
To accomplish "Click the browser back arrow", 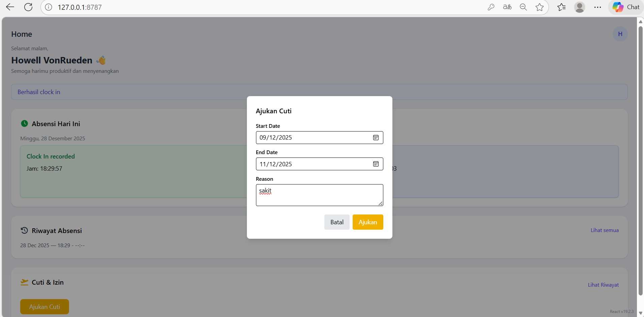I will coord(10,7).
